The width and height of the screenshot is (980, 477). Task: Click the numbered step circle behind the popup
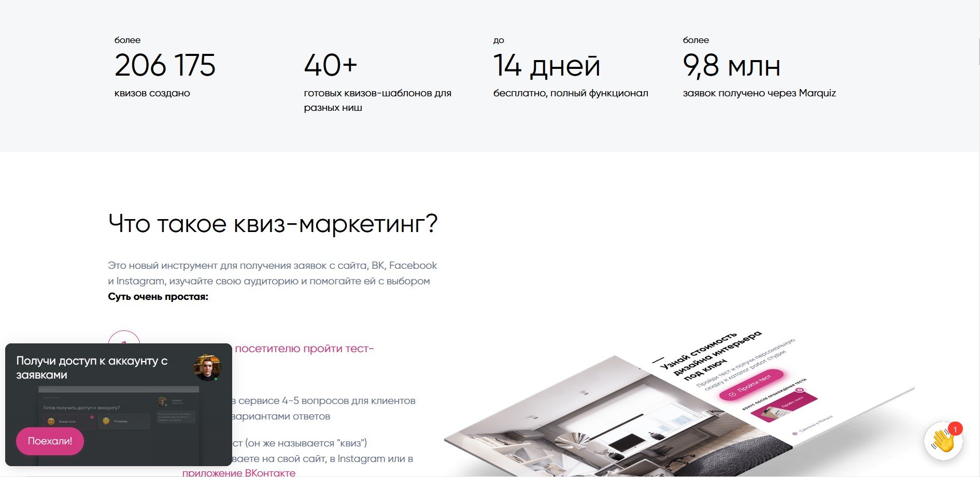124,338
